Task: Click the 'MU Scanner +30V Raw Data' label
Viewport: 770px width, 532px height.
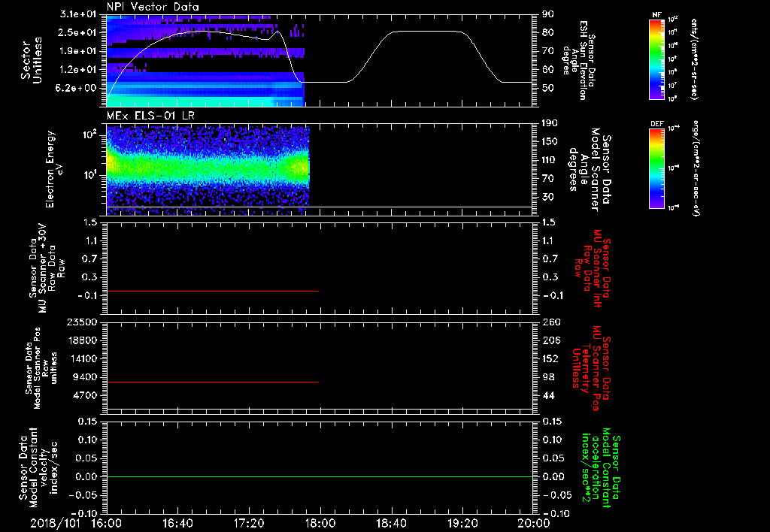Action: coord(47,268)
